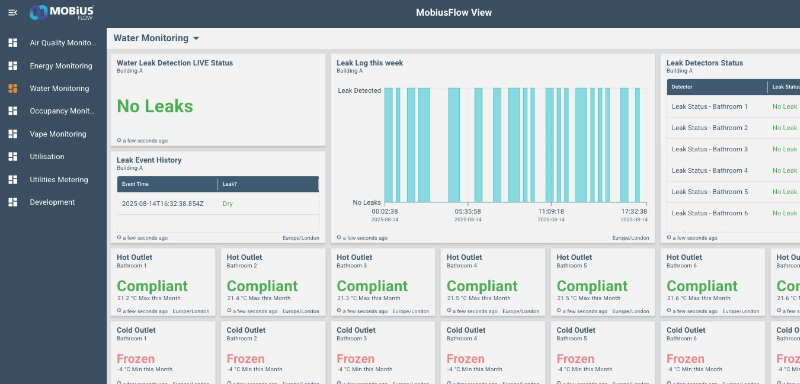Click the No Leaks axis label on chart
This screenshot has height=384, width=800.
point(366,202)
